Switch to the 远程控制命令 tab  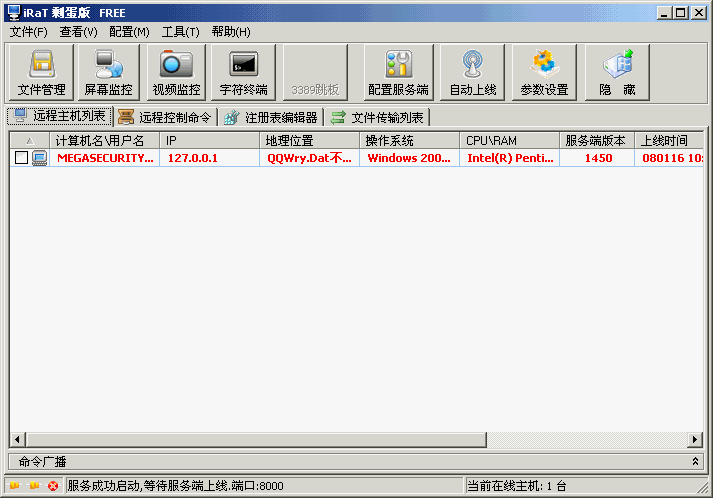165,117
